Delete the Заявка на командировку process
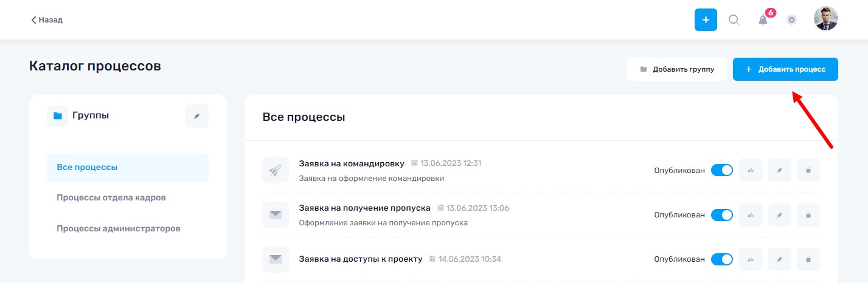Viewport: 868px width, 283px height. click(808, 170)
